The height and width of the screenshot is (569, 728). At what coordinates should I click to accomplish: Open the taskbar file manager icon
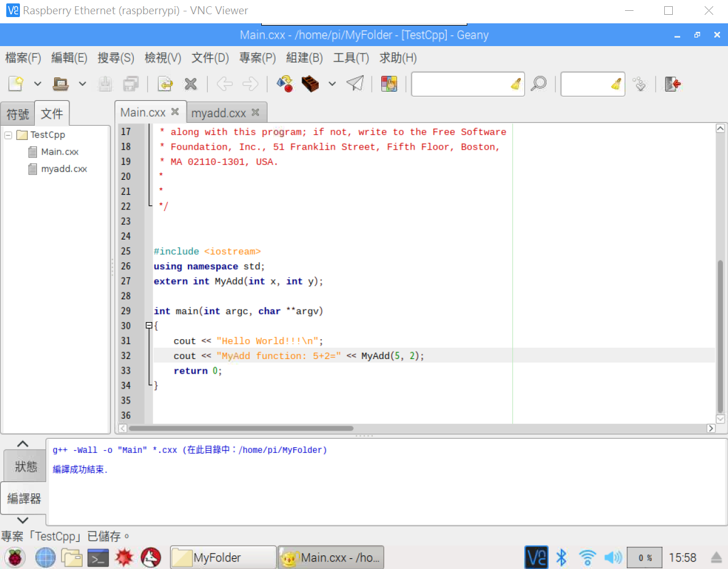click(x=72, y=558)
